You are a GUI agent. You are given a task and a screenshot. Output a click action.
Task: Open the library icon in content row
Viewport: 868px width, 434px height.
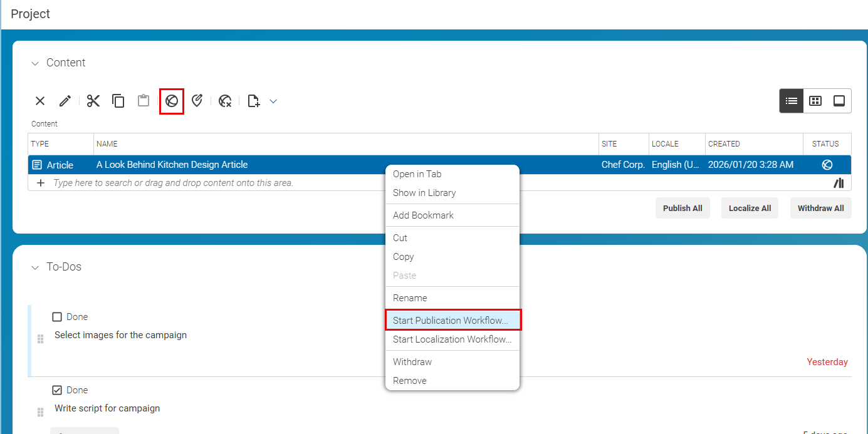tap(839, 183)
